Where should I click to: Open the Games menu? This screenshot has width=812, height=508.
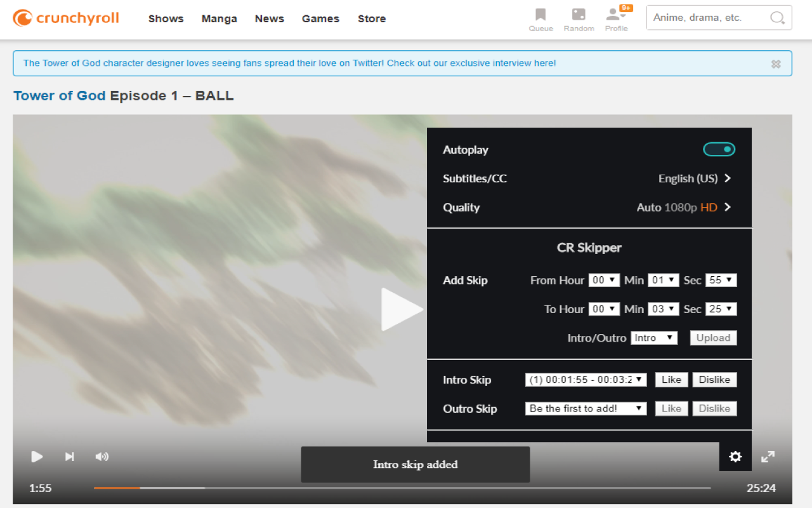tap(320, 18)
